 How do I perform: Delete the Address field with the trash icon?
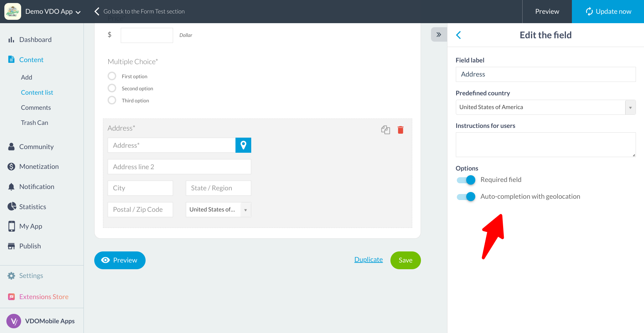(x=400, y=130)
